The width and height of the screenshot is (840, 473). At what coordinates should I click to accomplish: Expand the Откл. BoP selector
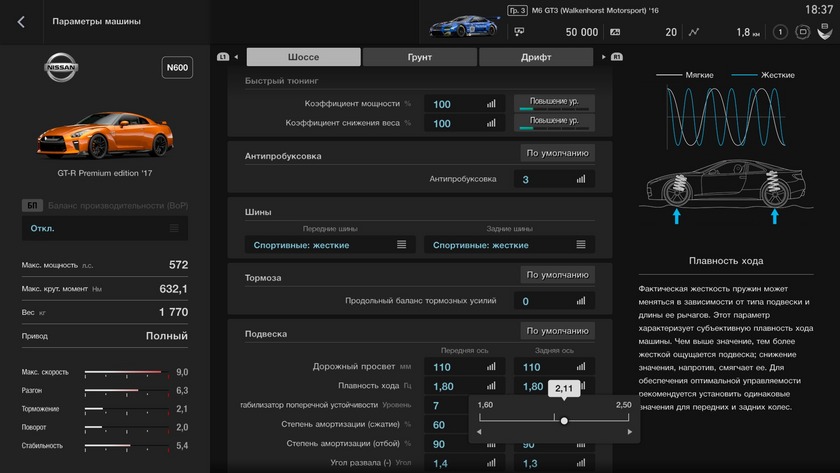(x=104, y=228)
